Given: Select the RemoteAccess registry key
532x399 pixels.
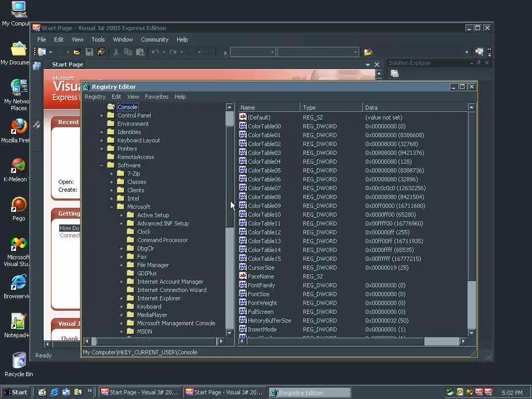Looking at the screenshot, I should click(x=136, y=157).
